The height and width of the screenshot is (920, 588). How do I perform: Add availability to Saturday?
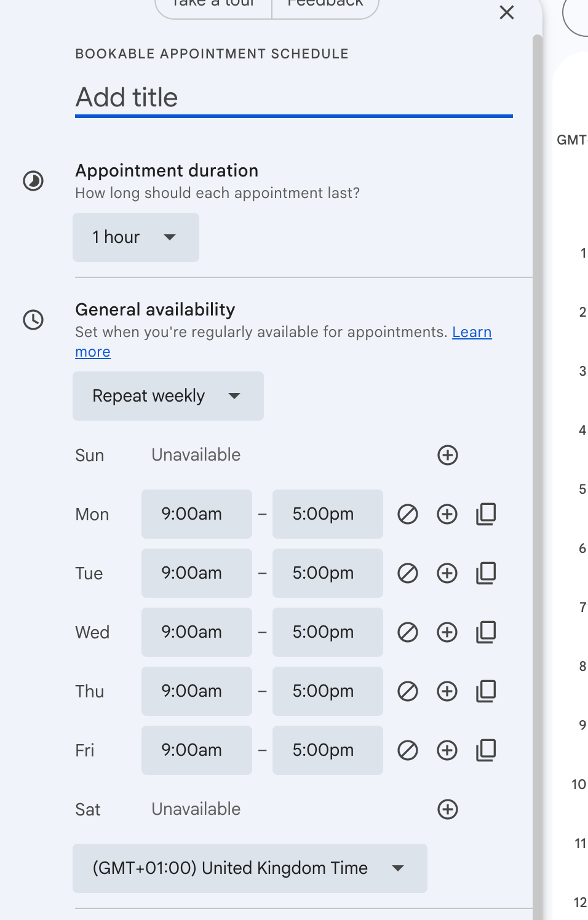448,809
